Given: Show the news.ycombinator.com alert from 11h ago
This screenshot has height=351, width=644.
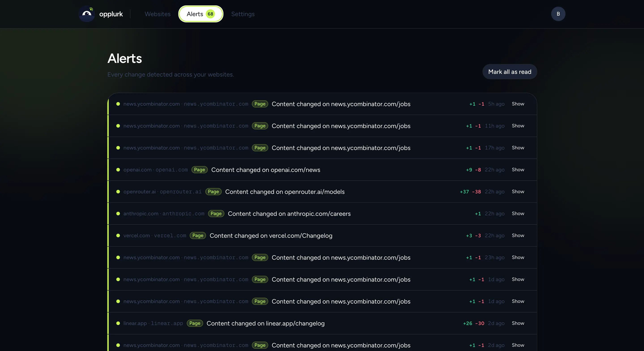Looking at the screenshot, I should [518, 126].
